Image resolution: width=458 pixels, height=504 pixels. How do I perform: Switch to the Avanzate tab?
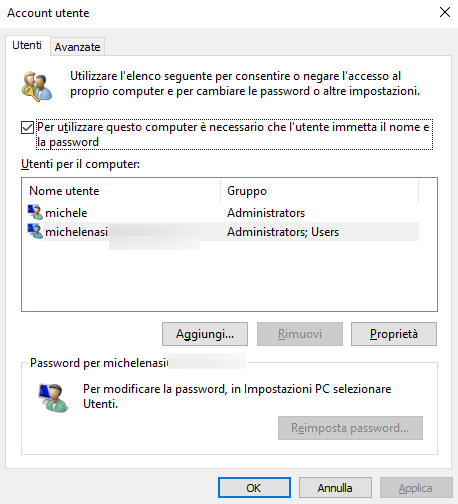pos(77,47)
